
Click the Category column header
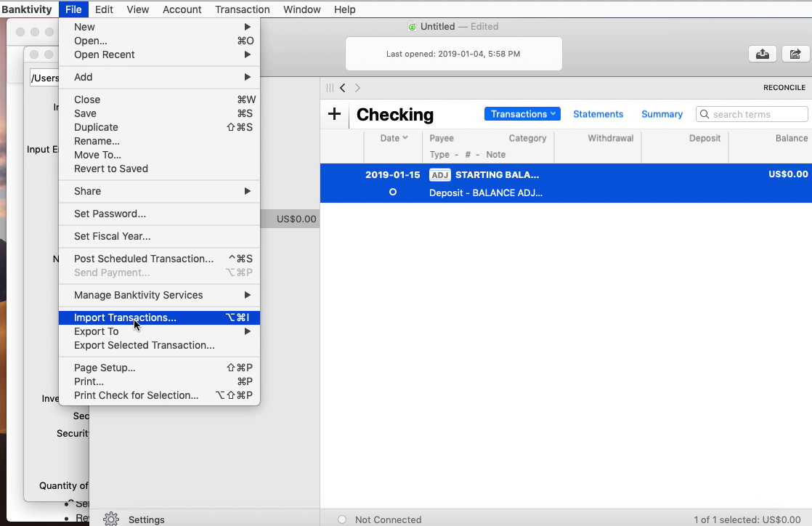click(x=527, y=138)
